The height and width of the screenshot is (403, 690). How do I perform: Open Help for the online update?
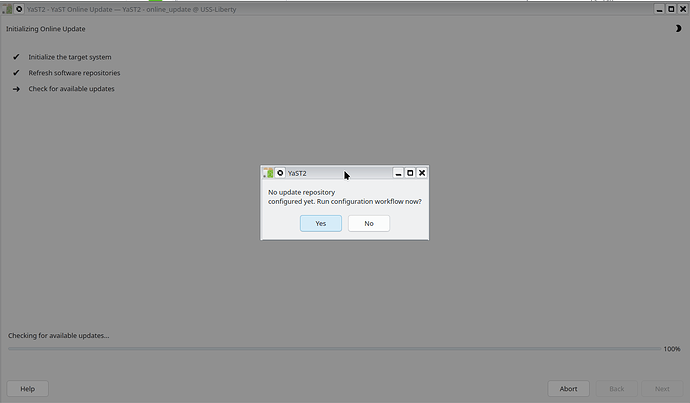[27, 388]
